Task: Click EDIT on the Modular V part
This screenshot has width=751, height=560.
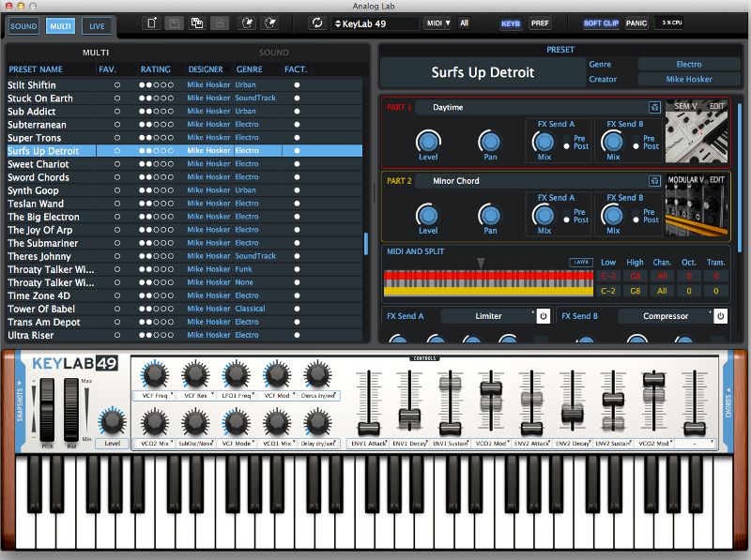Action: (x=716, y=180)
